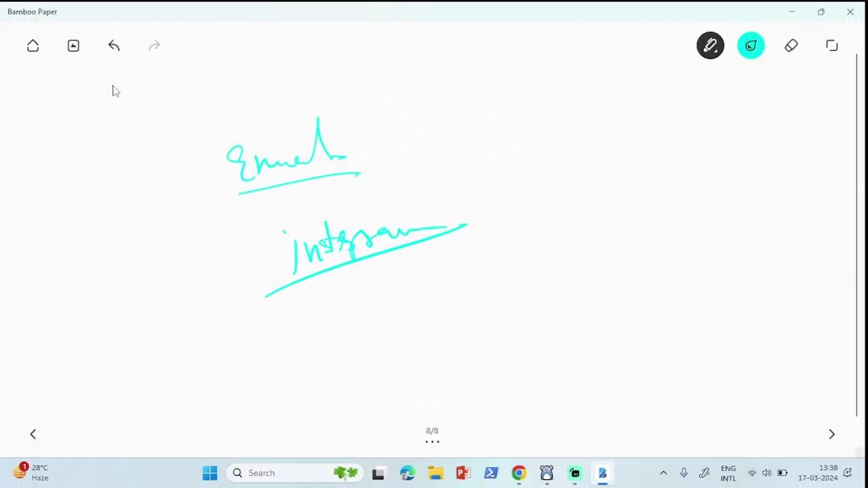868x488 pixels.
Task: Select the pen tool
Action: pyautogui.click(x=710, y=45)
